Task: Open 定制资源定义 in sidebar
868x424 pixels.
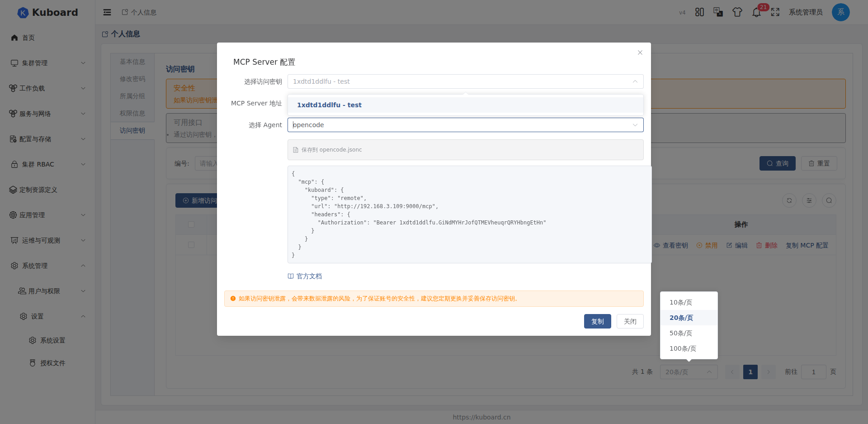Action: tap(47, 190)
